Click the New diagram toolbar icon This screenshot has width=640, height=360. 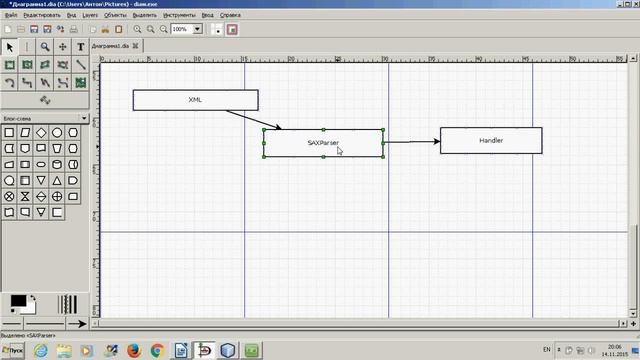8,29
